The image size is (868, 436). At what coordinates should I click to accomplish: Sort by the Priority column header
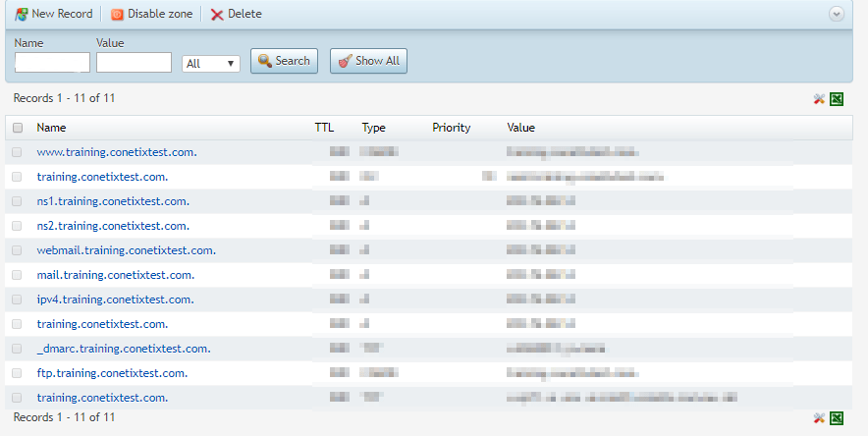pos(451,128)
